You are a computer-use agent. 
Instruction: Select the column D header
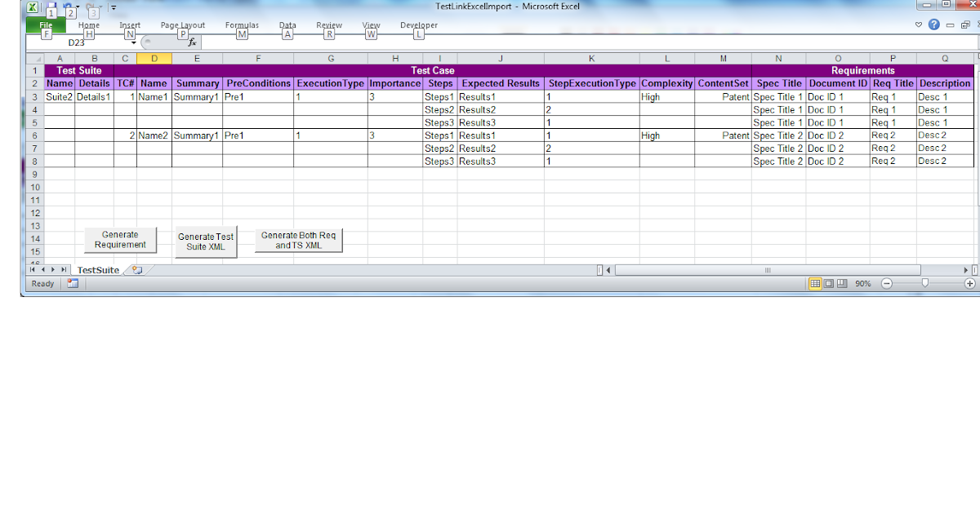point(154,58)
